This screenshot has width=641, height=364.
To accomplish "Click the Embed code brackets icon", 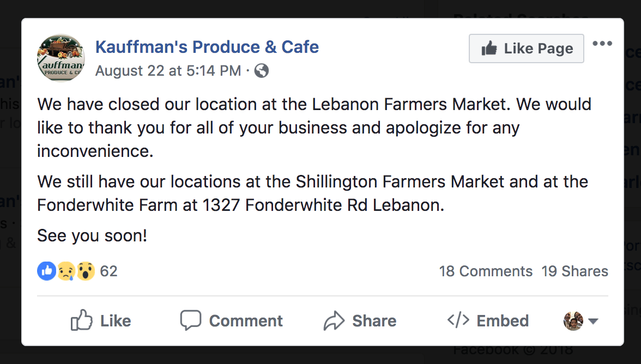I will click(458, 320).
